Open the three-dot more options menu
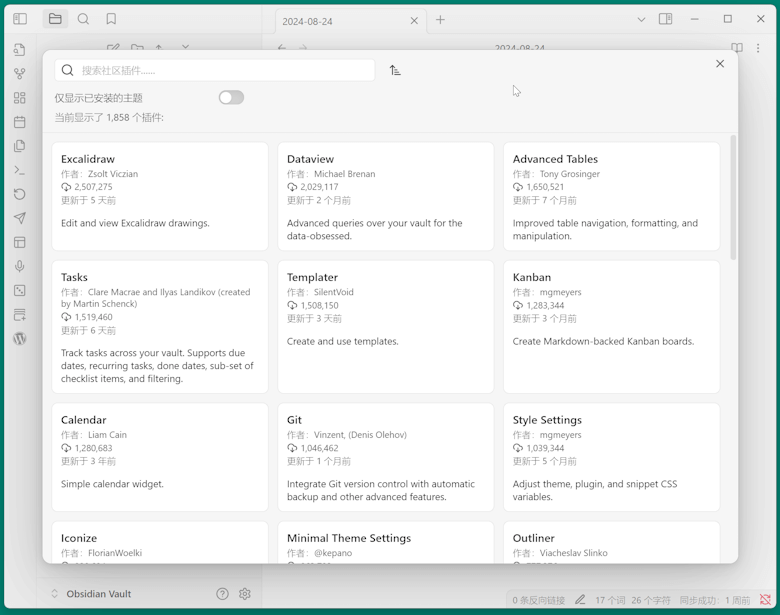Screen dimensions: 780x615 758,48
